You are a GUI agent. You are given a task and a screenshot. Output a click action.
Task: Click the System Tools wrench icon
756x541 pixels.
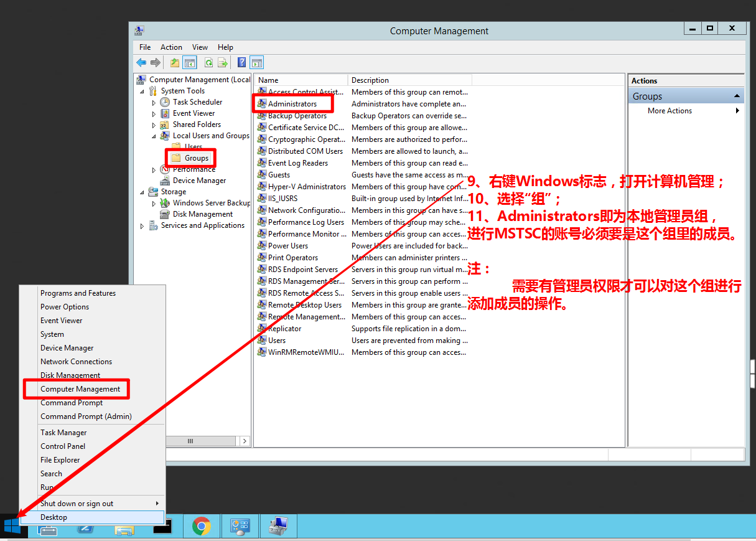coord(153,91)
